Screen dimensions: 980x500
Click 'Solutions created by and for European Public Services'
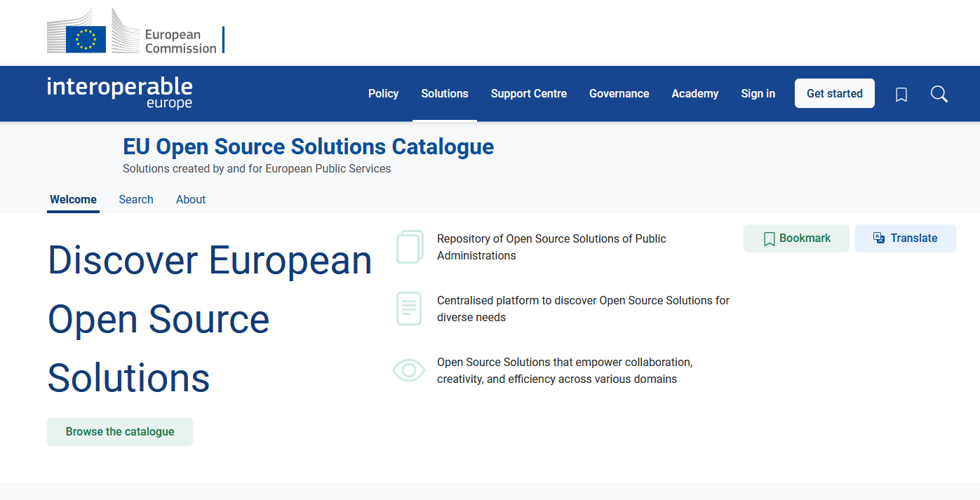tap(257, 169)
